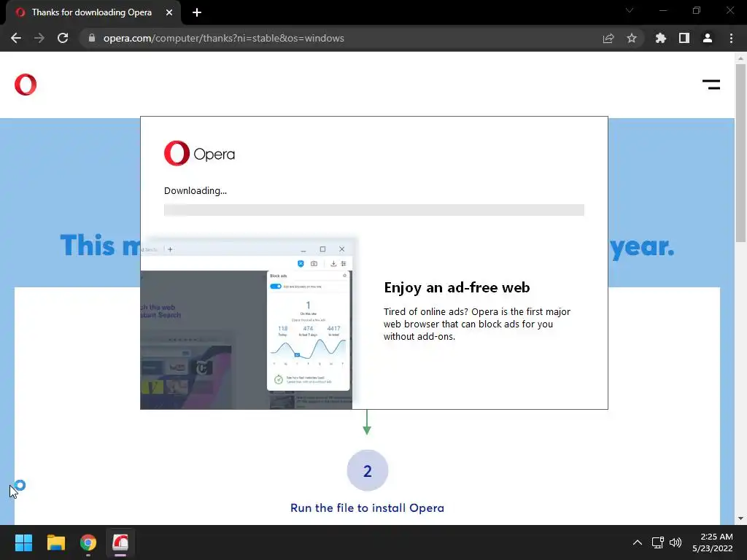Viewport: 747px width, 560px height.
Task: Reload the Opera download page
Action: pyautogui.click(x=63, y=38)
